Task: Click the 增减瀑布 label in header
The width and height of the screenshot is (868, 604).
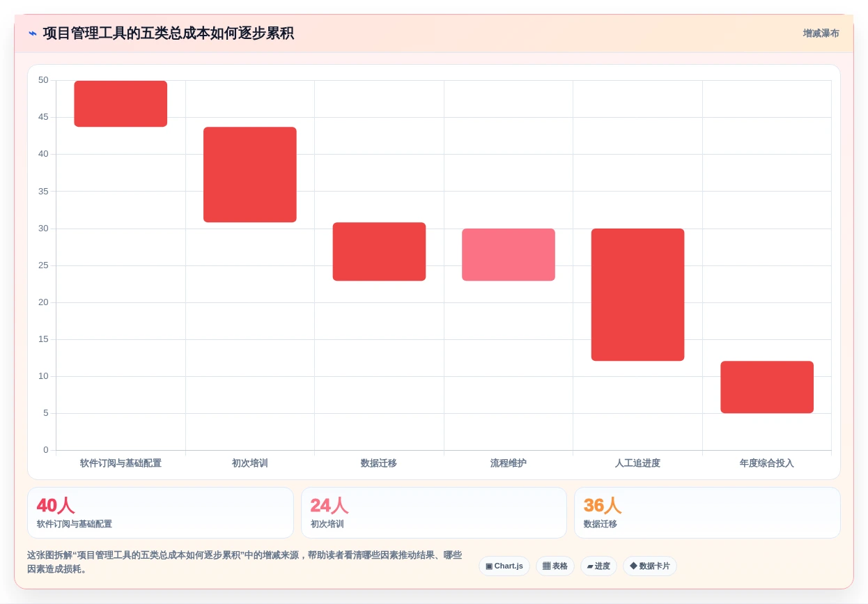Action: click(x=821, y=33)
